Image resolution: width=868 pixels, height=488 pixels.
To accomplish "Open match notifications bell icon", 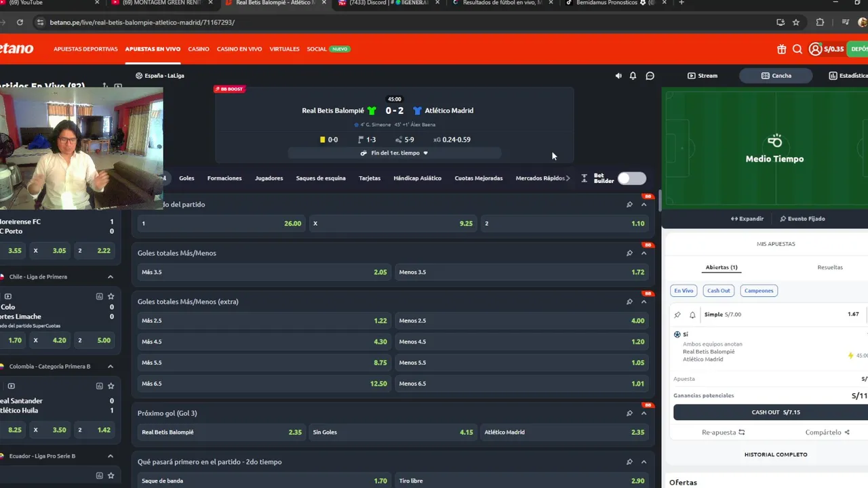I will [x=633, y=76].
